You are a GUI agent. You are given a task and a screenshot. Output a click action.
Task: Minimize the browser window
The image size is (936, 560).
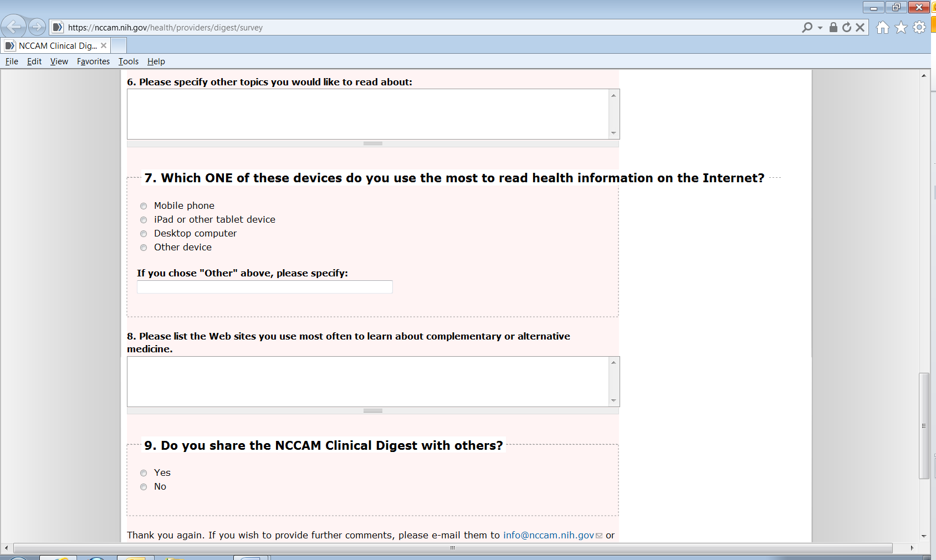[x=873, y=8]
